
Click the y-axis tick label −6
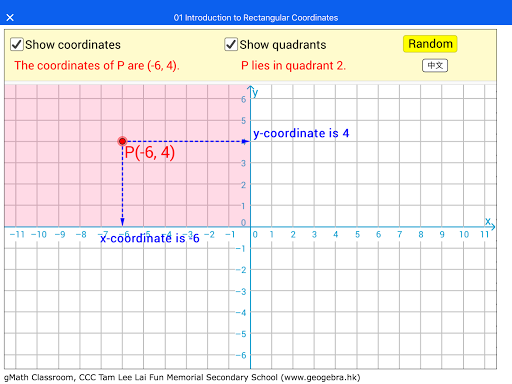pos(241,355)
